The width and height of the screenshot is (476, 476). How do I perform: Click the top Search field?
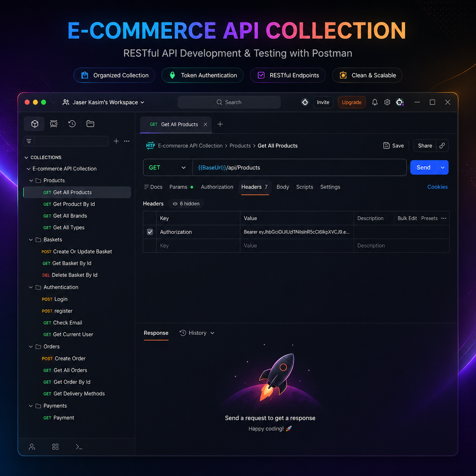229,102
